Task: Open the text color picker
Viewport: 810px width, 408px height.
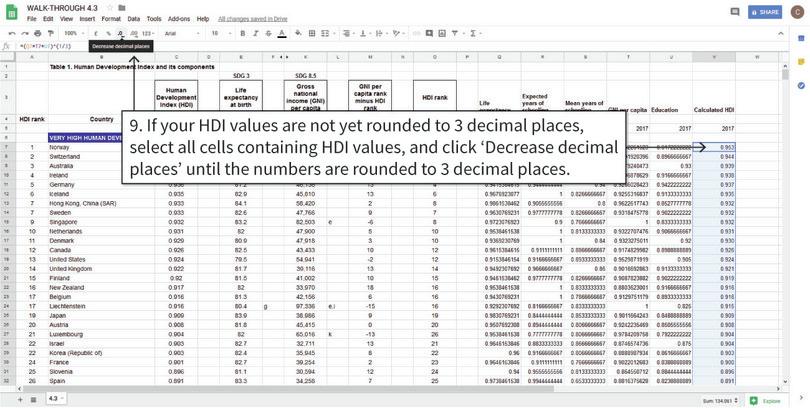Action: tap(282, 33)
